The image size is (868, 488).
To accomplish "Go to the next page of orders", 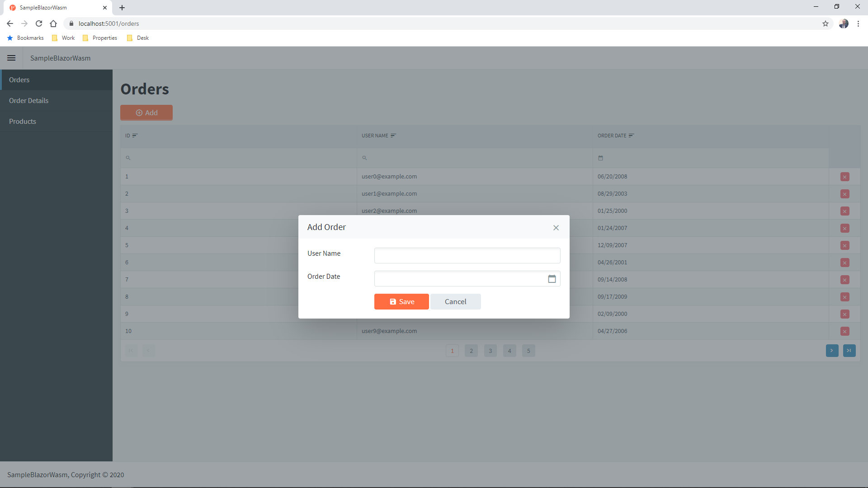I will [832, 351].
